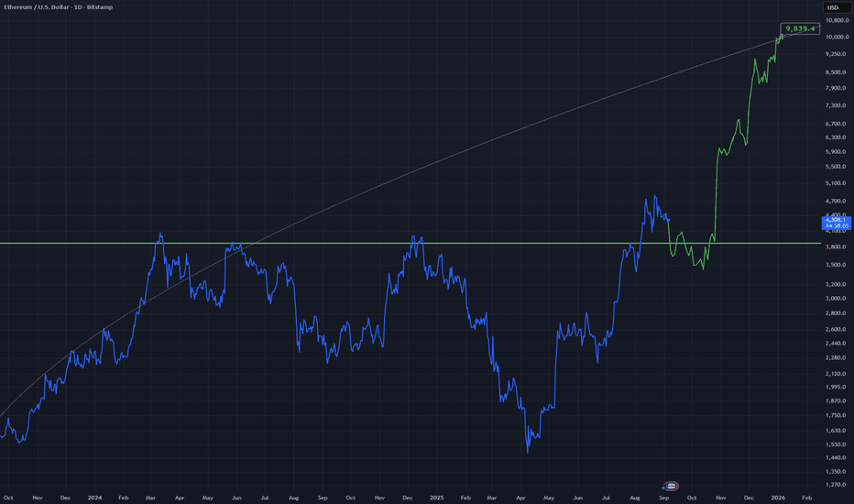Screen dimensions: 854x504
Task: Click the Feb label following 2026
Action: (x=807, y=498)
